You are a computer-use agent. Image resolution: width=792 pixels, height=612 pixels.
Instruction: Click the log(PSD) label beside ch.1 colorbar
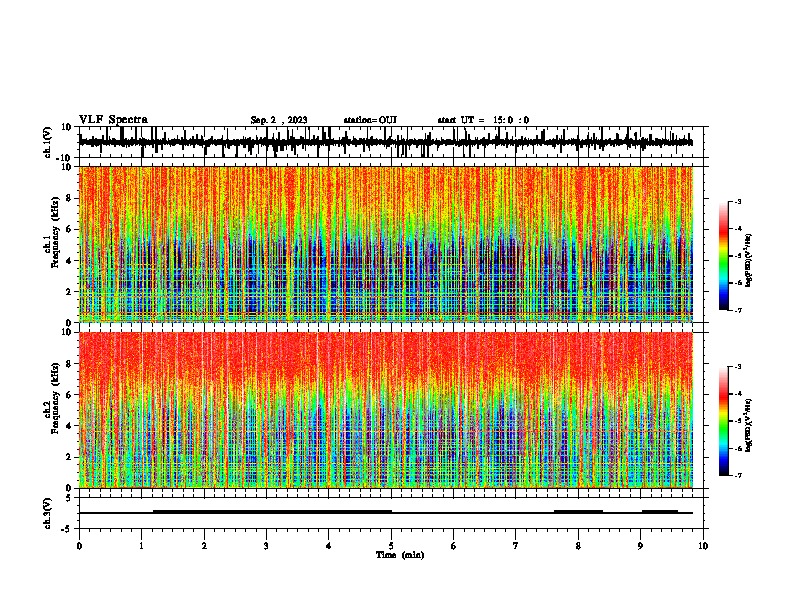tap(749, 260)
